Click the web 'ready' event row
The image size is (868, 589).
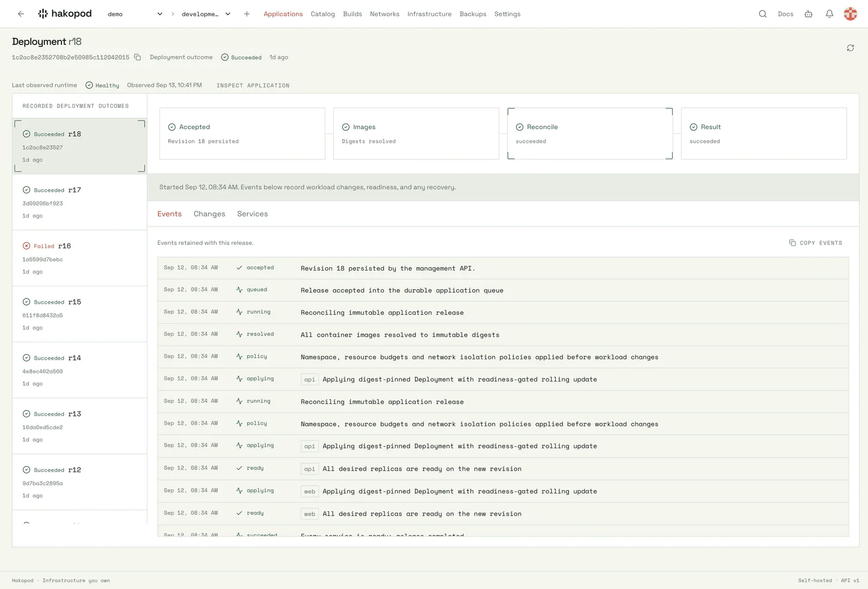(503, 514)
